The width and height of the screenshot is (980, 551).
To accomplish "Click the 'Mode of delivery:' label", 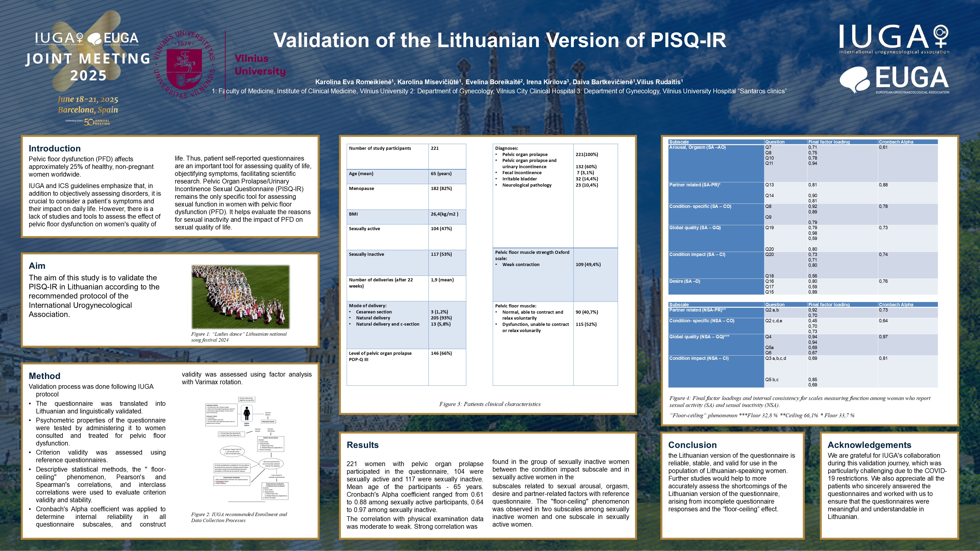I will coord(367,306).
